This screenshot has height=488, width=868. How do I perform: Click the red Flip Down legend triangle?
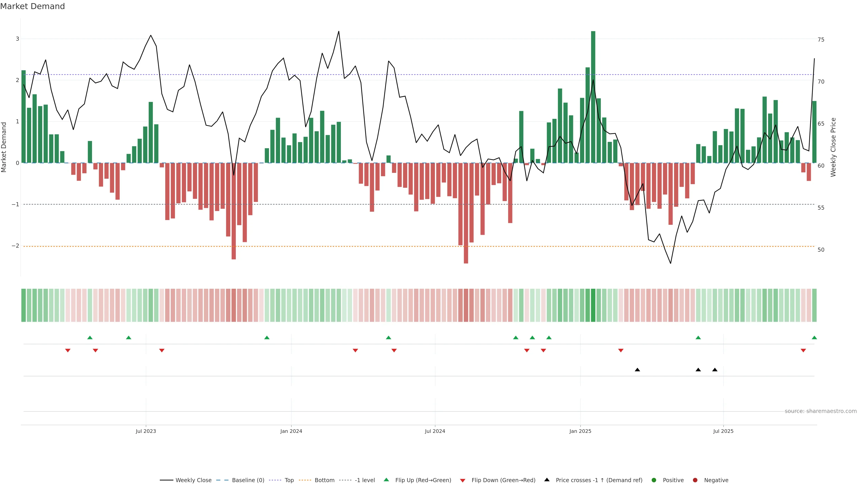tap(463, 480)
